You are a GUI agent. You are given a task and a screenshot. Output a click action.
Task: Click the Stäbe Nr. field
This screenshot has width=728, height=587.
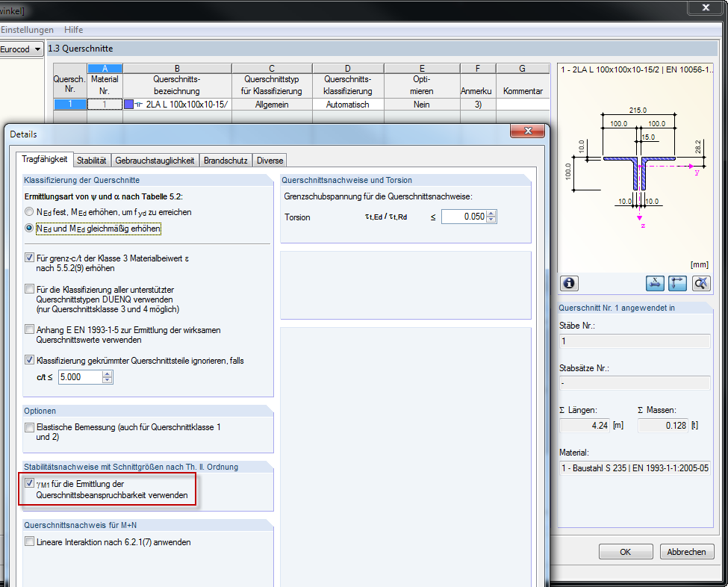(x=635, y=341)
